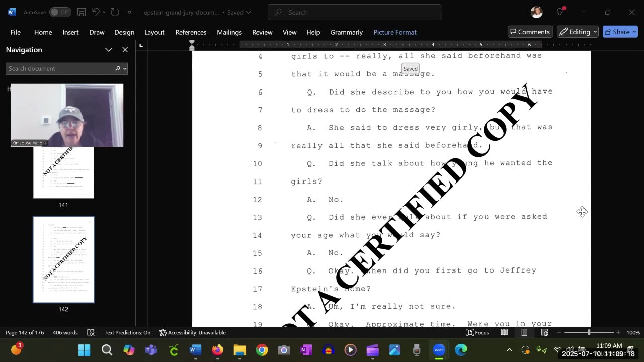
Task: Open Firefox from the taskbar
Action: click(217, 350)
